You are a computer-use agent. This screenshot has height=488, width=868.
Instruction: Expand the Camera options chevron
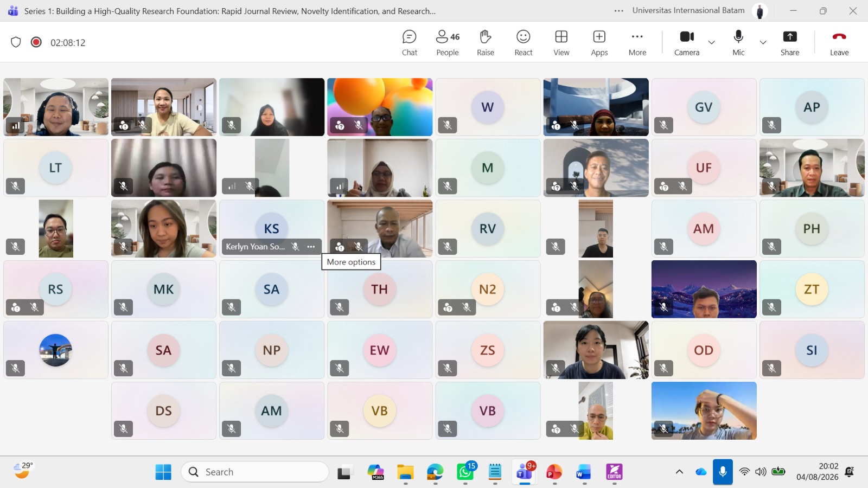[712, 42]
